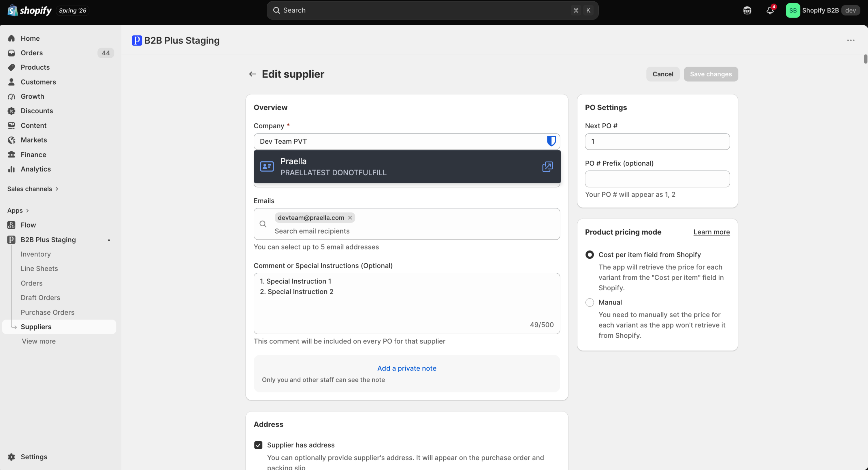Click the Markets globe icon
The height and width of the screenshot is (470, 868).
click(12, 140)
